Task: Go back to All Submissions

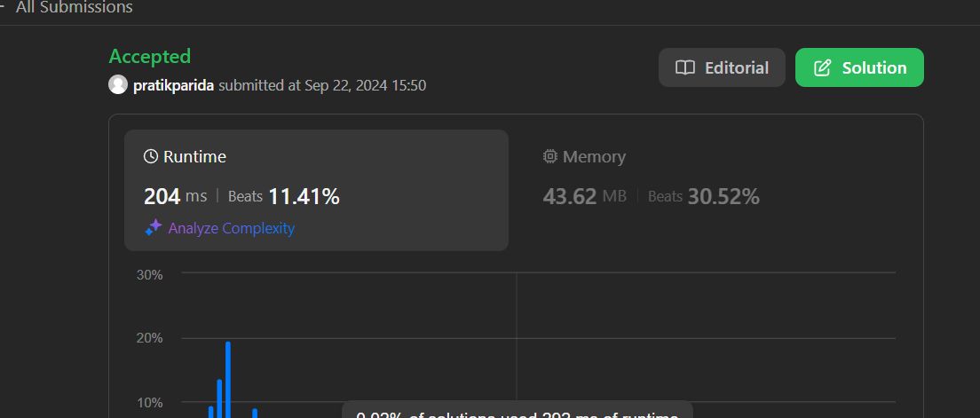Action: pyautogui.click(x=74, y=7)
